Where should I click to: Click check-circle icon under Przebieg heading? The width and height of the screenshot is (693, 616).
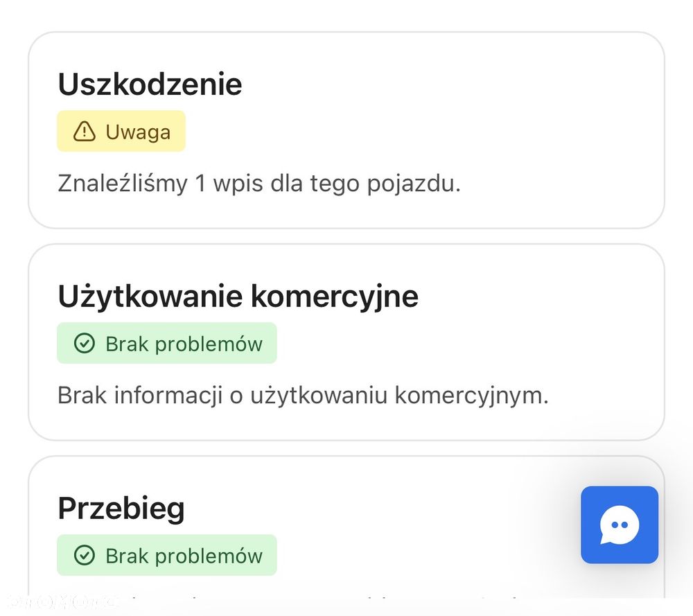(x=84, y=555)
